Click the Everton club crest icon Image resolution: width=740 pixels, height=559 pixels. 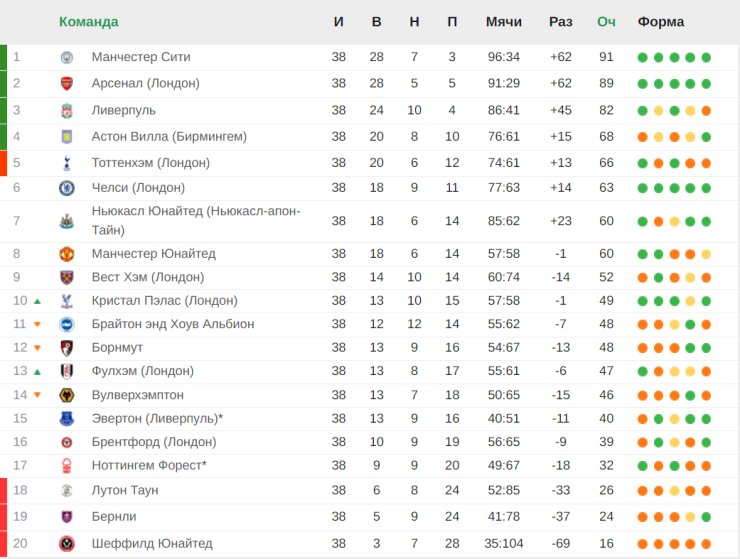67,418
